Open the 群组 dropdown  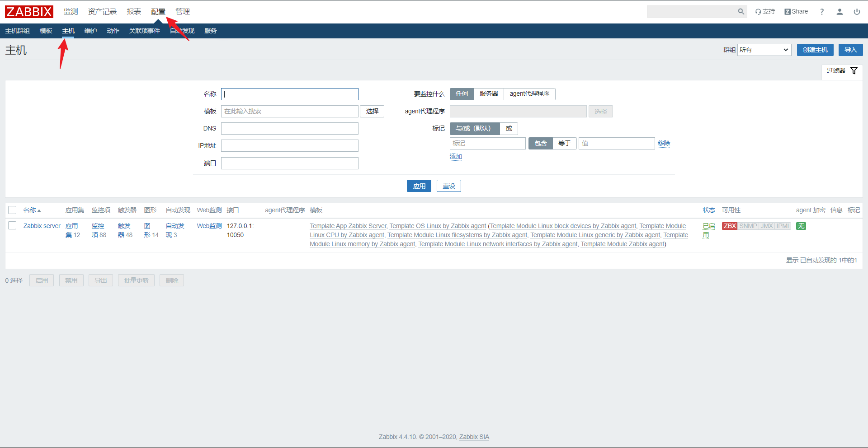pos(764,50)
